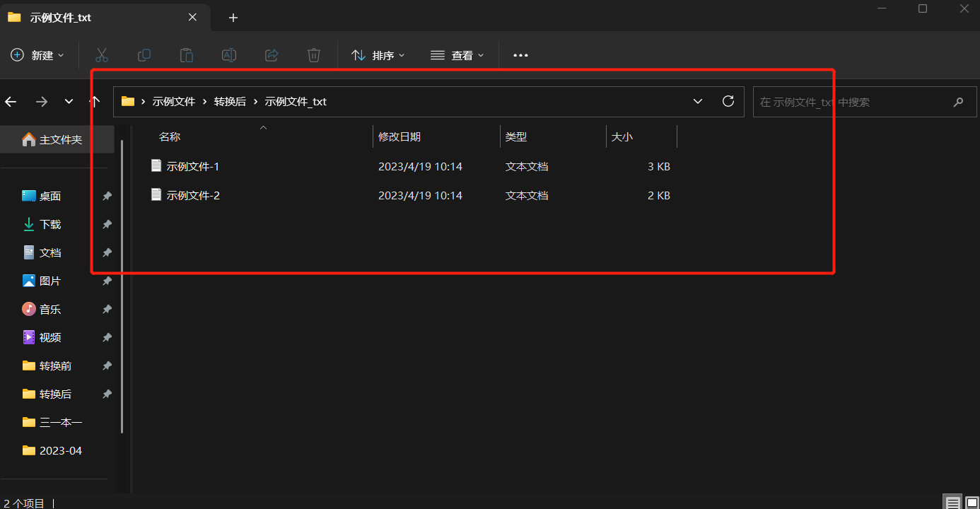The image size is (980, 509).
Task: Click the back navigation button
Action: click(11, 101)
